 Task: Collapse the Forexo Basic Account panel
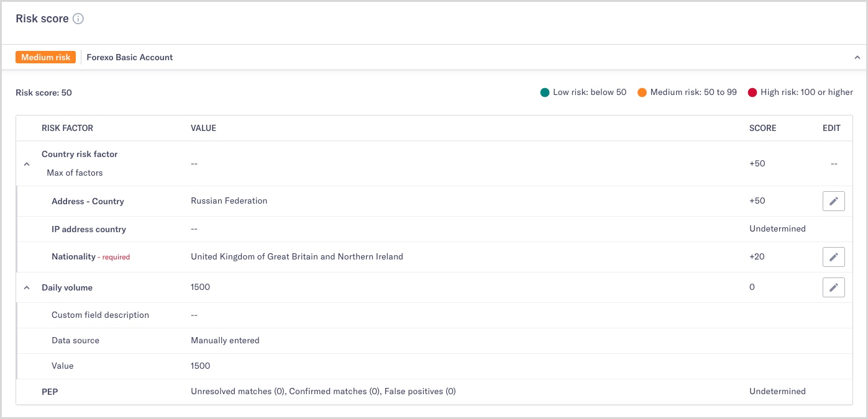(857, 56)
